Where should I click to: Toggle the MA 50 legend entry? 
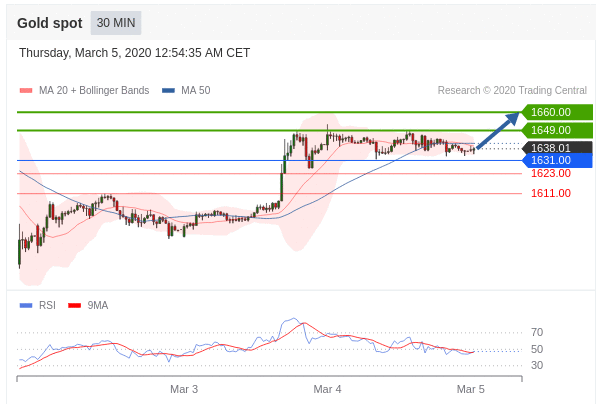click(x=194, y=91)
